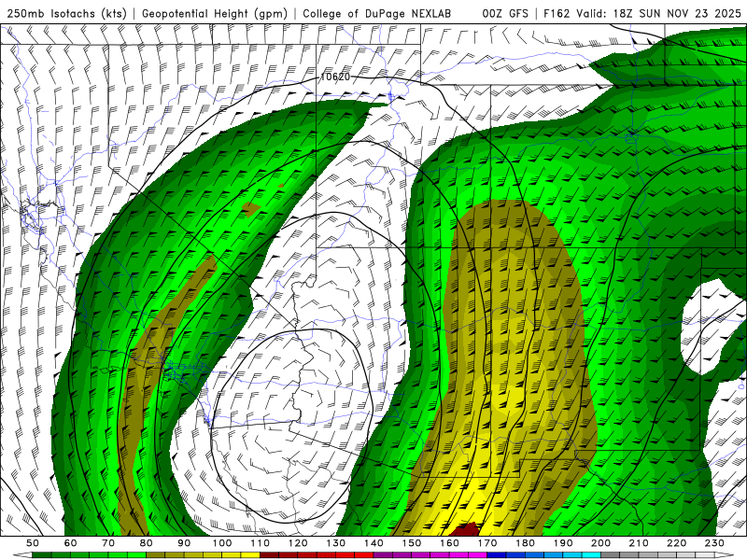Click the '110' colorbar value label

(261, 543)
